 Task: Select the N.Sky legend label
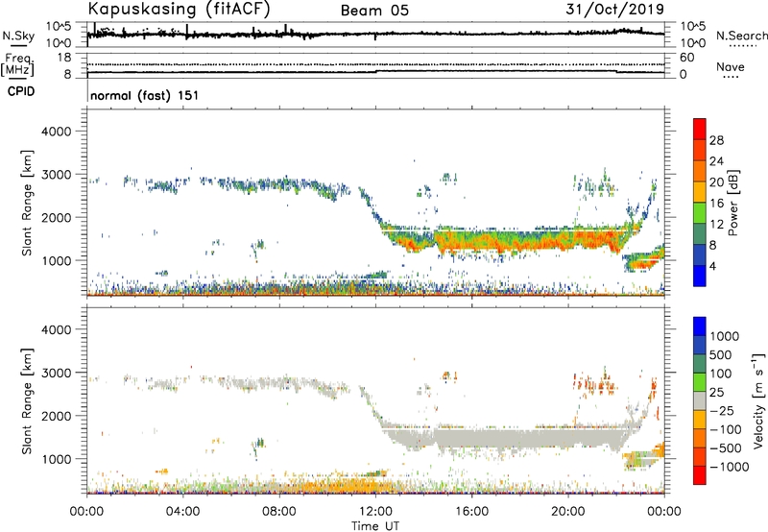(18, 36)
